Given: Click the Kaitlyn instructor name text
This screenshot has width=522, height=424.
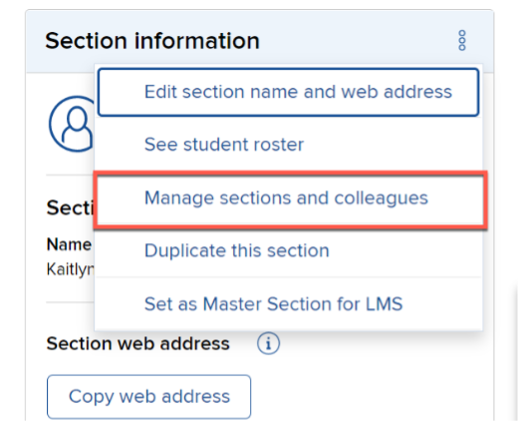Looking at the screenshot, I should point(71,269).
